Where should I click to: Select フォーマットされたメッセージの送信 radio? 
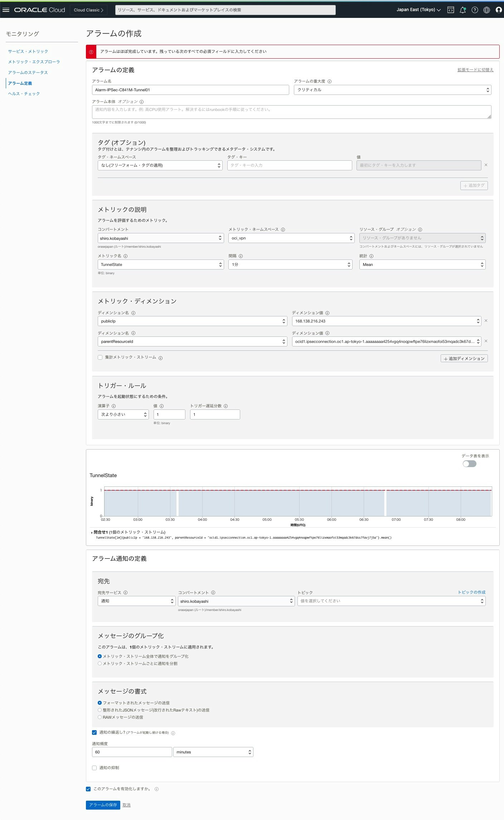pos(100,703)
